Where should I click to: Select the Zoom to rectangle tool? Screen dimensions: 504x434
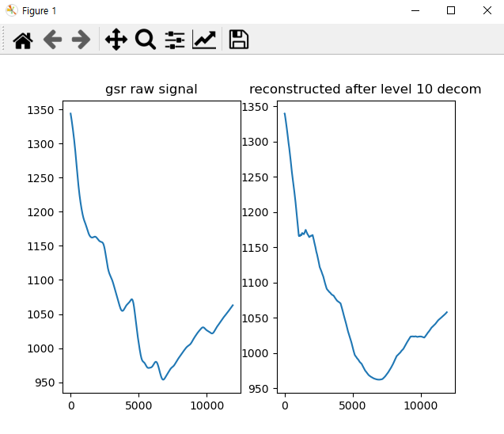(146, 40)
